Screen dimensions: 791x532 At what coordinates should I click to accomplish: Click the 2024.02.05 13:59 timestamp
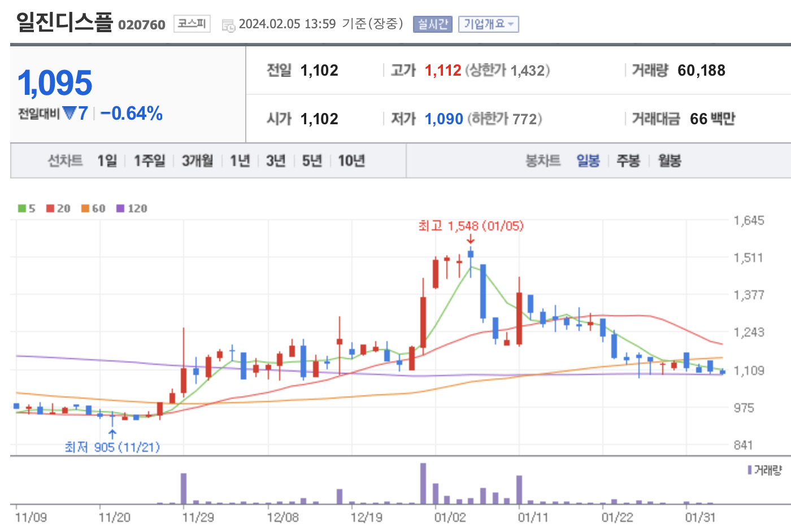(x=287, y=24)
